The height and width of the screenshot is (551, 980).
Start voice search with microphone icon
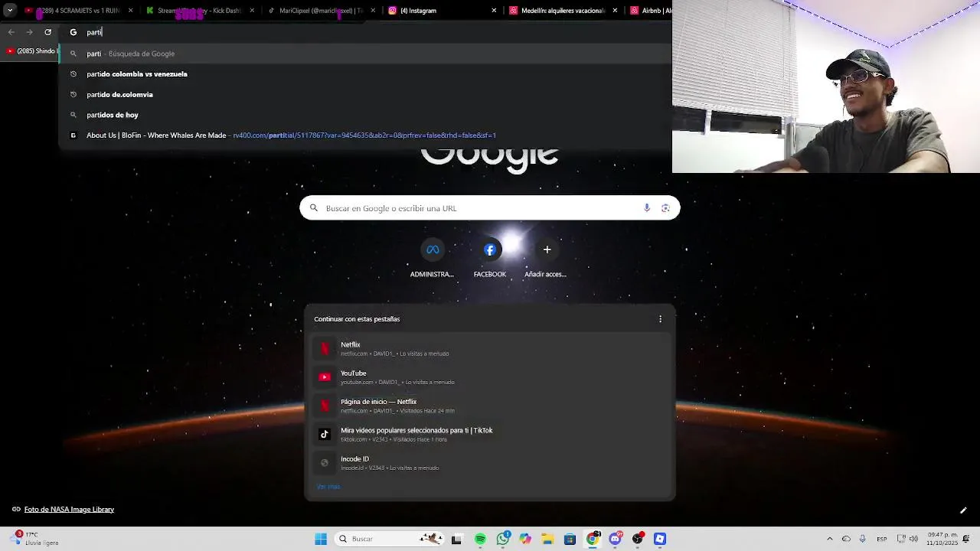(647, 208)
